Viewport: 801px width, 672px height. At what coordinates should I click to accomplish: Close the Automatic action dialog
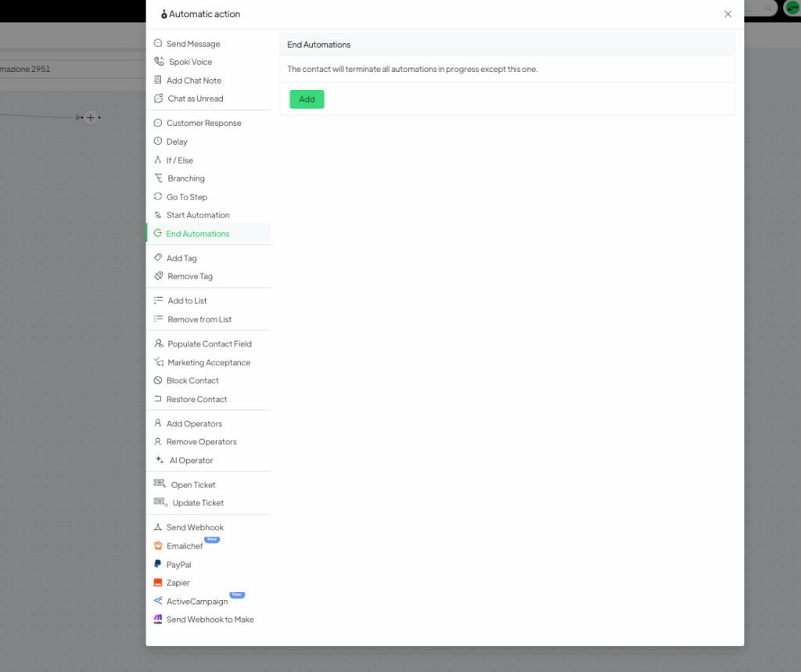click(x=727, y=14)
